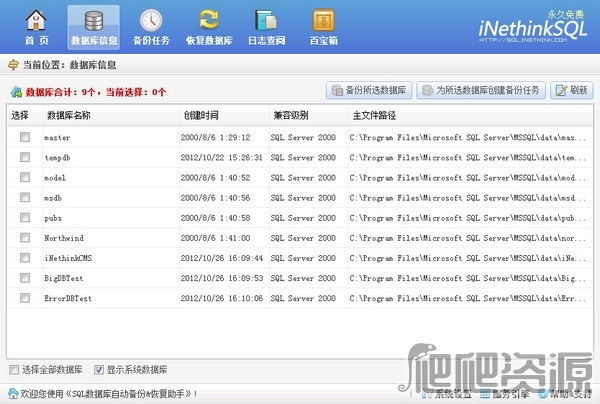Check the BigDBTest database checkbox
This screenshot has width=600, height=404.
(25, 278)
